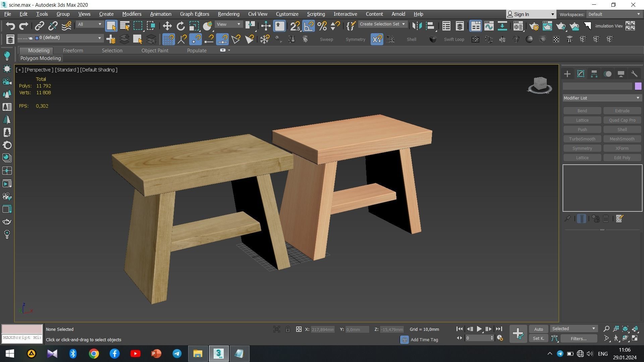Click the Mirror tool icon
Image resolution: width=644 pixels, height=362 pixels.
pos(417,26)
